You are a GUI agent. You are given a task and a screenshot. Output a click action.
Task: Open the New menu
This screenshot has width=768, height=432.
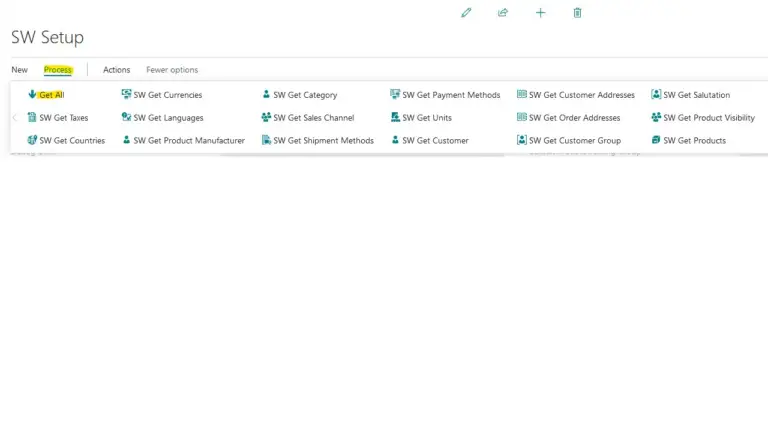[x=20, y=70]
